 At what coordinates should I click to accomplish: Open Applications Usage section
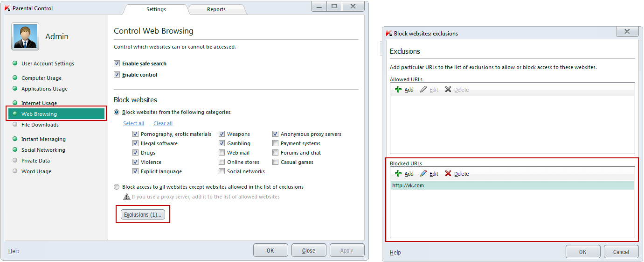[x=44, y=89]
